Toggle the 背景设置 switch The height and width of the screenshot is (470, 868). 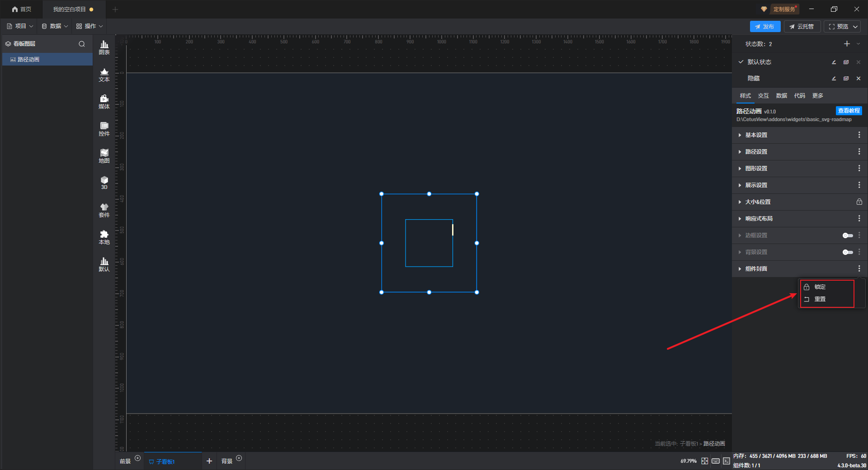click(x=848, y=252)
